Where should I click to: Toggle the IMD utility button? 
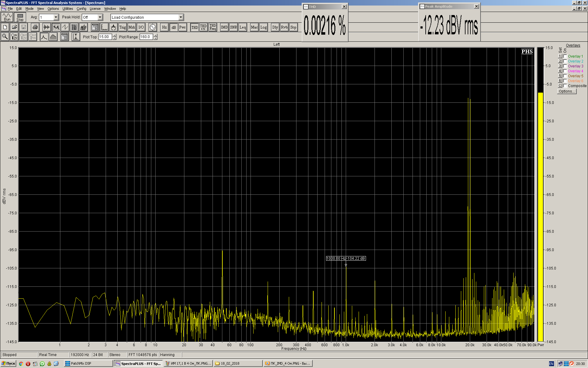click(x=224, y=27)
